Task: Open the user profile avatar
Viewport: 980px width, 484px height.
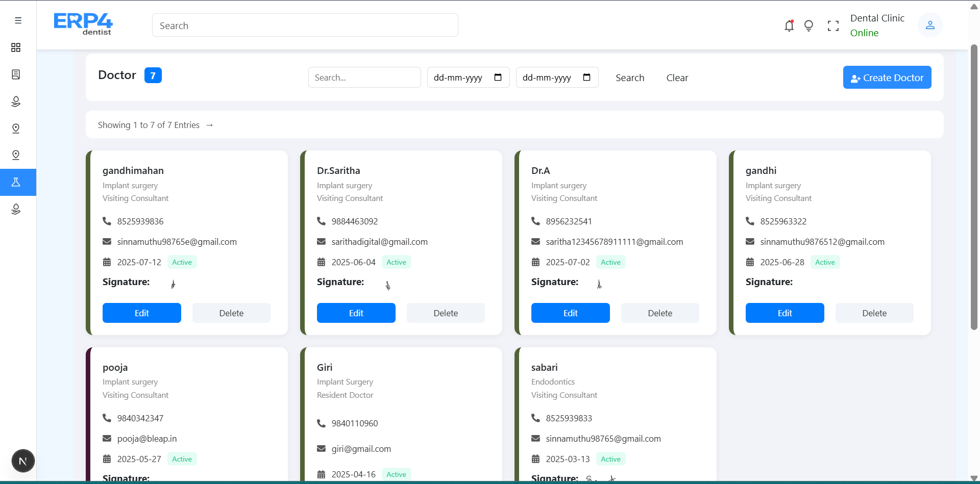Action: 930,25
